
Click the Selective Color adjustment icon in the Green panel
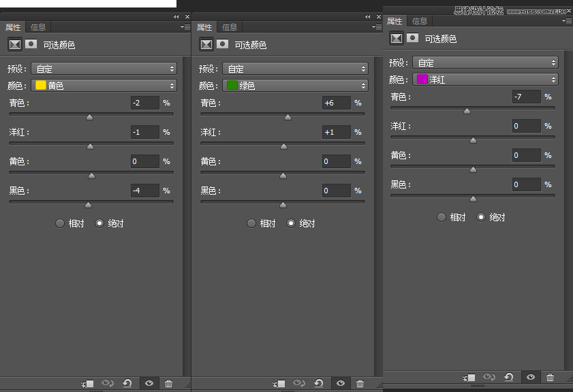point(206,44)
